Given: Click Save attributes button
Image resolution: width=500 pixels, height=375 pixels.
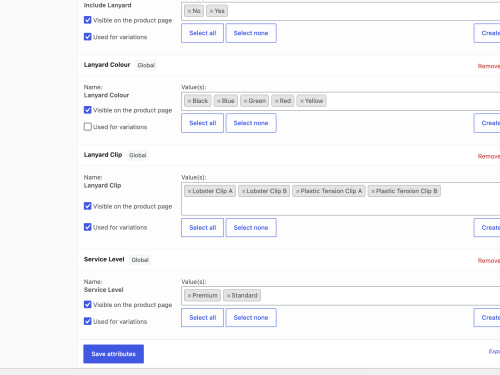Looking at the screenshot, I should coord(114,354).
